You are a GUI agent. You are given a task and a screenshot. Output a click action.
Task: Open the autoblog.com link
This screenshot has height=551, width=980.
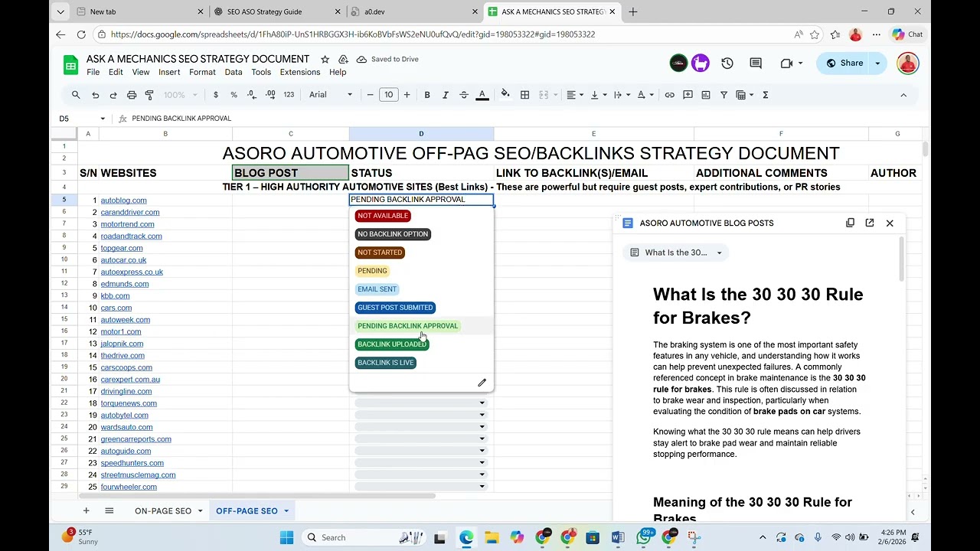tap(123, 201)
